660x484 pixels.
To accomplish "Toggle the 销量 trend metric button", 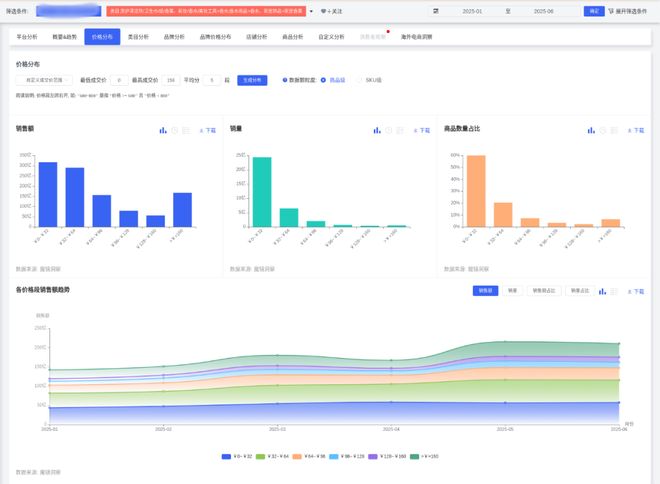I will 513,291.
